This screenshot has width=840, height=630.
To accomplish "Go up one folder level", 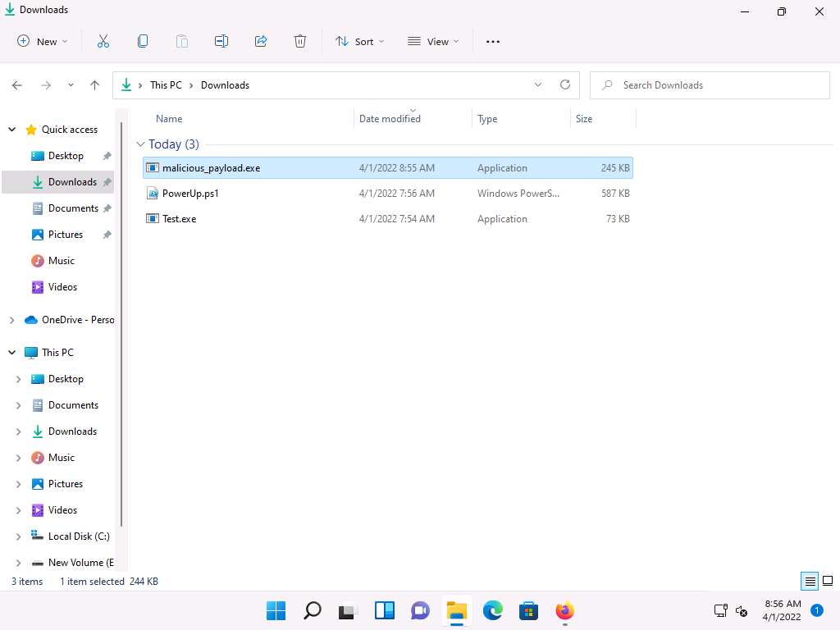I will point(95,85).
